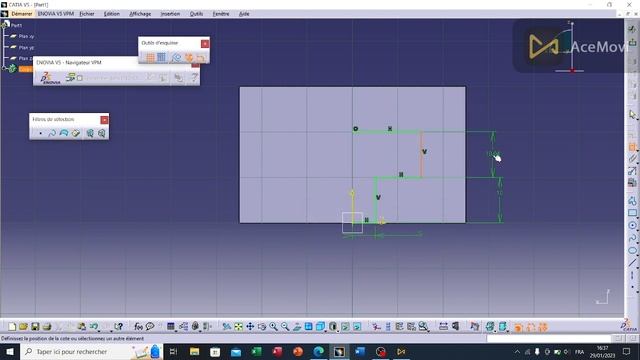Close the Filtres de sélection toolbar
This screenshot has width=640, height=360.
[104, 120]
